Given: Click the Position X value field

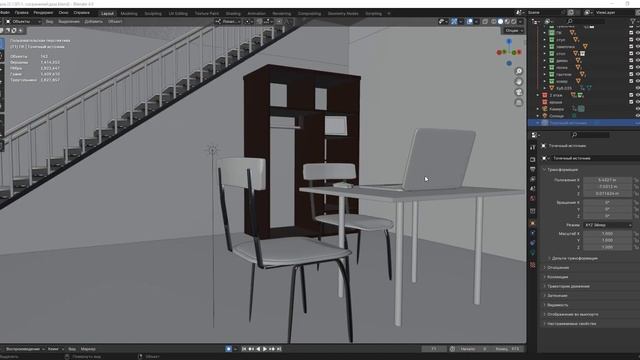Looking at the screenshot, I should tap(607, 180).
